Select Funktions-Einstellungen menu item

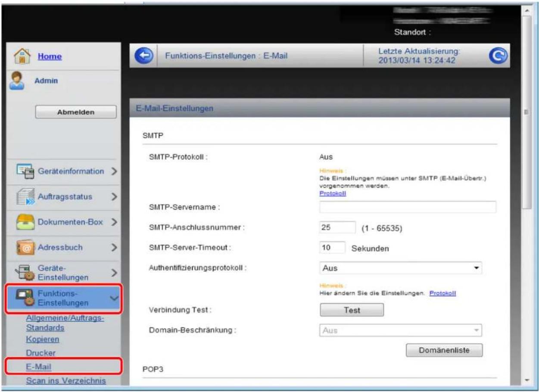63,298
